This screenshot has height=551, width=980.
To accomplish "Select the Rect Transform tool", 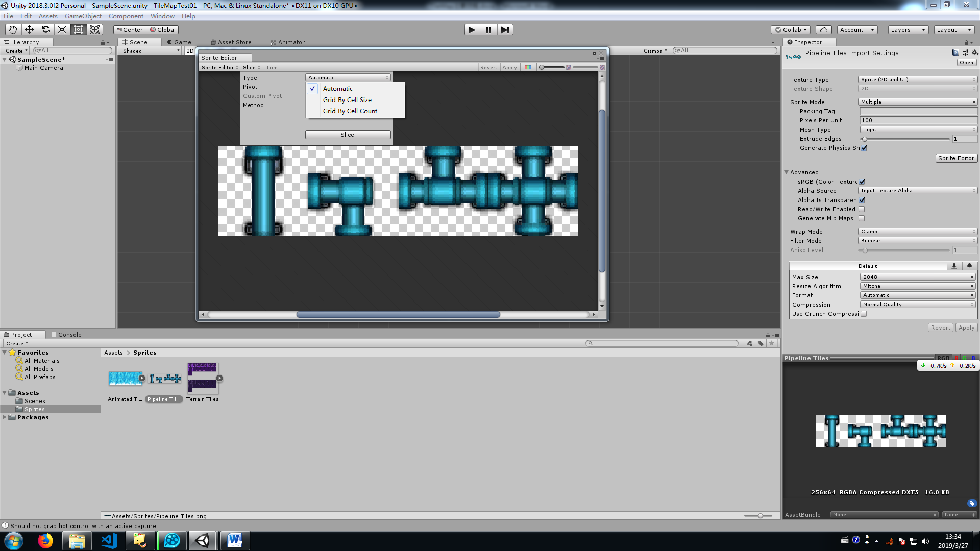I will pos(78,30).
